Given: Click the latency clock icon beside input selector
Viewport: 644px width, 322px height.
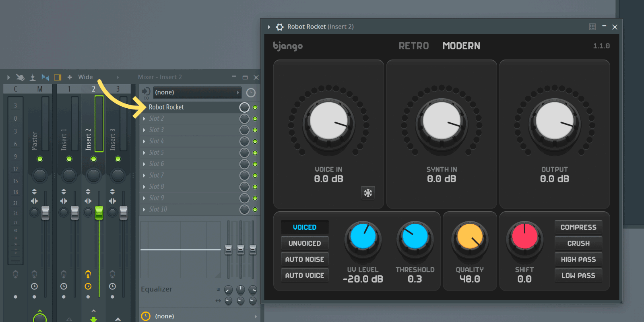Looking at the screenshot, I should [x=251, y=93].
